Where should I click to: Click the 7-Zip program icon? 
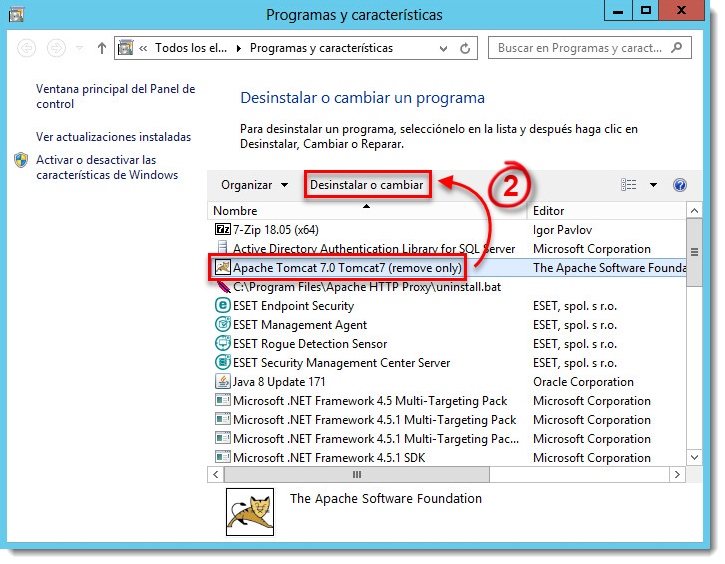click(222, 229)
